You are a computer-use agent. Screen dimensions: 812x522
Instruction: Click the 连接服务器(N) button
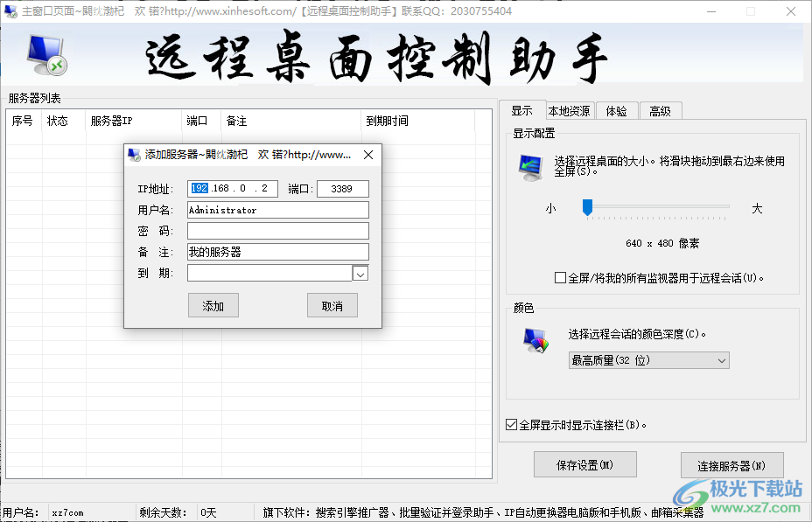(733, 464)
